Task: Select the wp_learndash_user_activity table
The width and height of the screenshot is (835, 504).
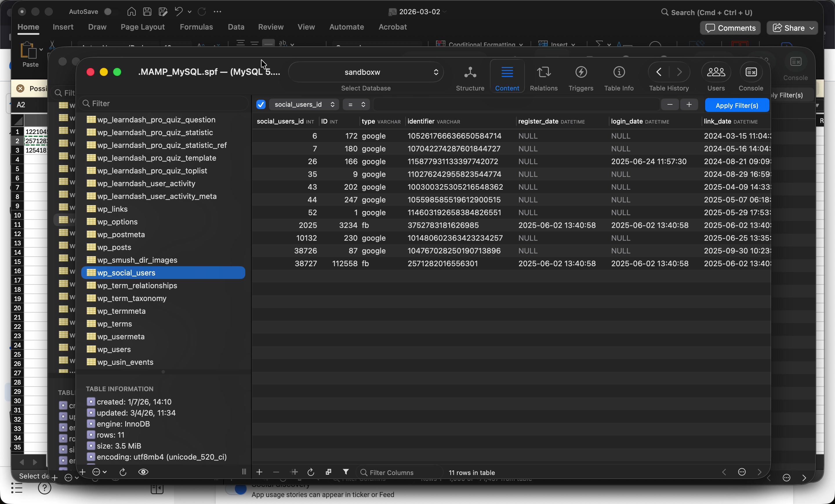Action: pyautogui.click(x=163, y=183)
